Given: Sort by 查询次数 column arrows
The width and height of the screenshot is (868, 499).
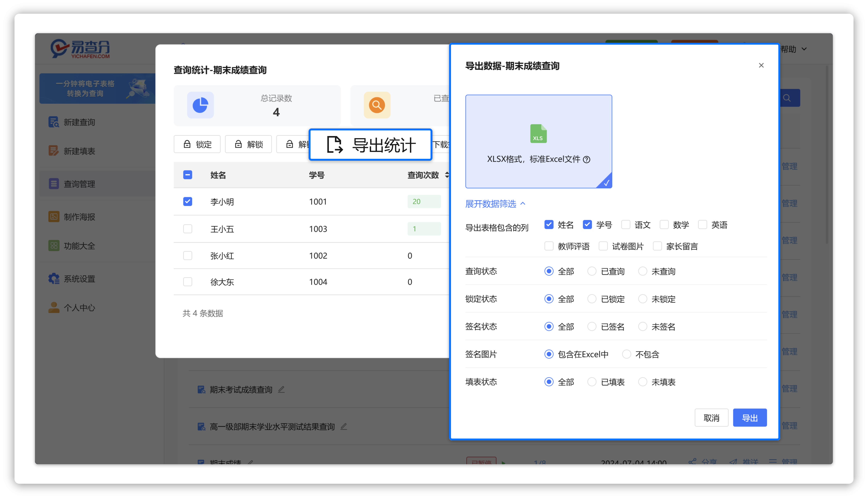Looking at the screenshot, I should (x=446, y=175).
